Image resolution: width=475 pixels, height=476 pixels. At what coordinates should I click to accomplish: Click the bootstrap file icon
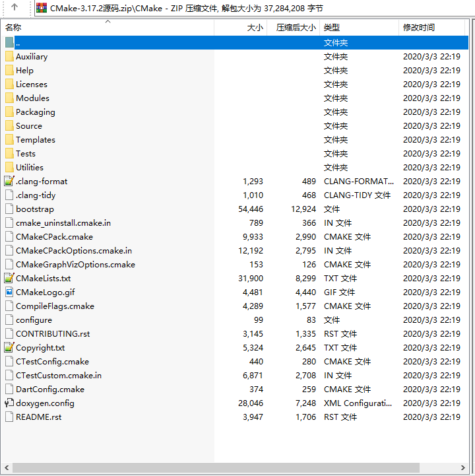[x=9, y=209]
